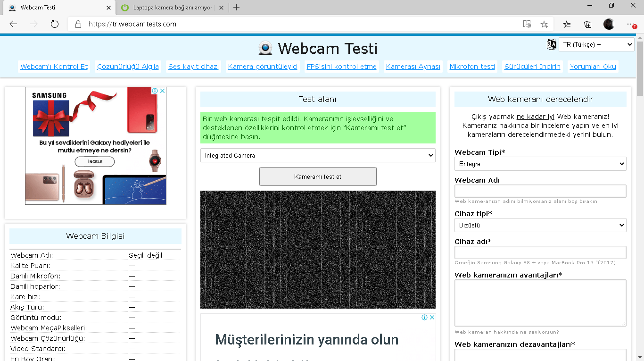Switch to the Webcam Testi tab
The image size is (644, 361).
coord(58,8)
